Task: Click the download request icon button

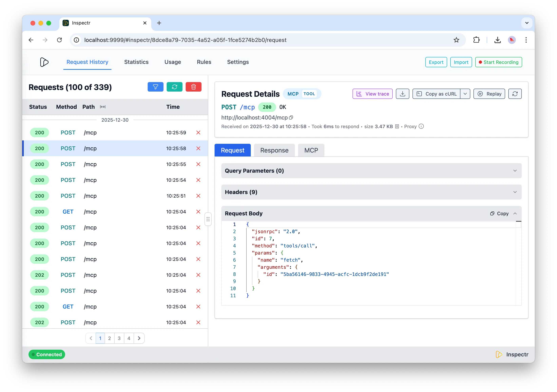Action: (402, 94)
